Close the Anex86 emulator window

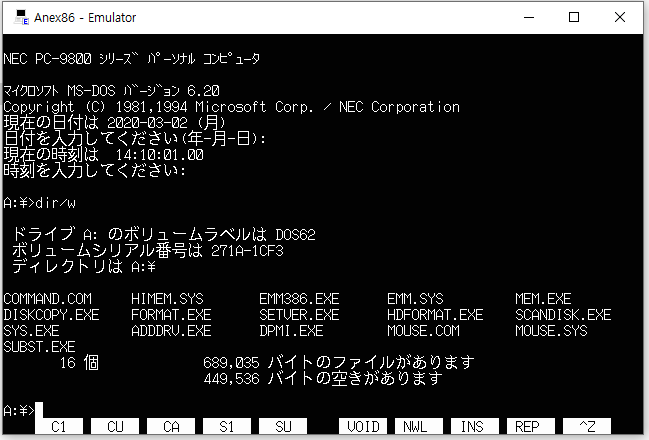[x=620, y=17]
